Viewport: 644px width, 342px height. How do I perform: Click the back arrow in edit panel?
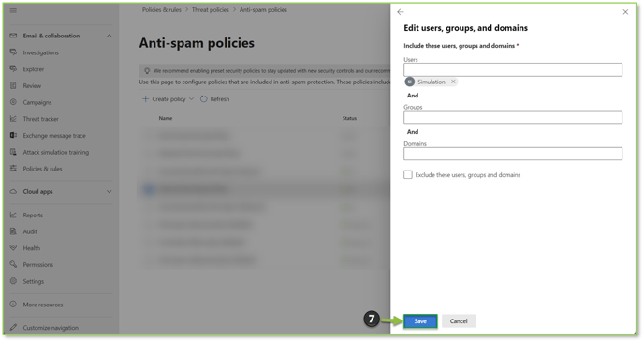[401, 12]
